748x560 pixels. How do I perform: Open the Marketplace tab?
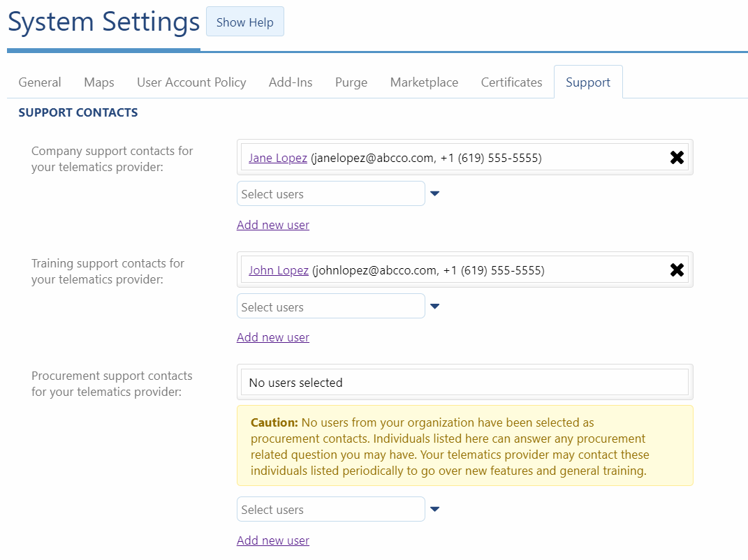424,82
